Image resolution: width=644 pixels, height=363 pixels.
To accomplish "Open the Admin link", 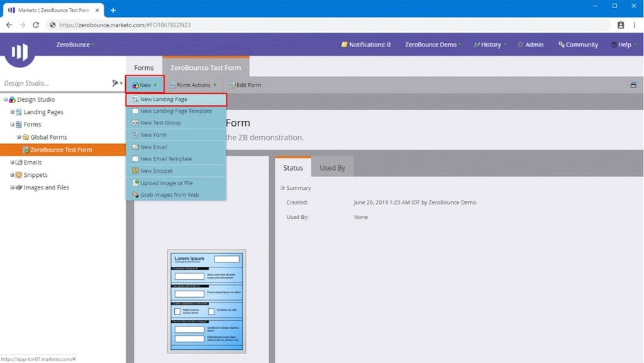I will [531, 44].
